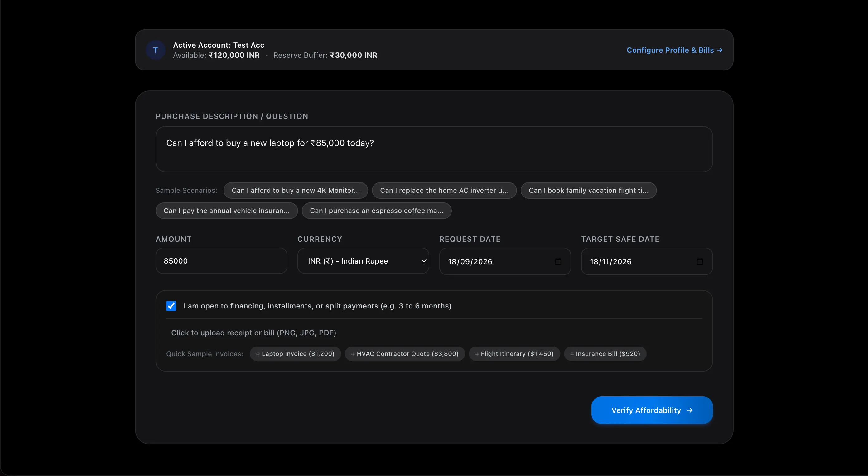Click the "Sample Scenarios:" label
The width and height of the screenshot is (868, 476).
(186, 191)
